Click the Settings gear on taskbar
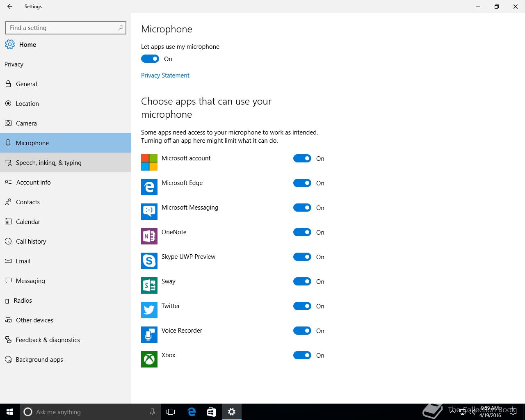 232,412
